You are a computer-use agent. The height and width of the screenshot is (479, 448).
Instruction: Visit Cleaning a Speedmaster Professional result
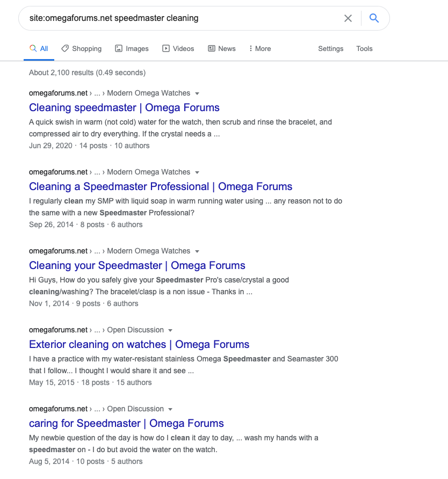161,186
